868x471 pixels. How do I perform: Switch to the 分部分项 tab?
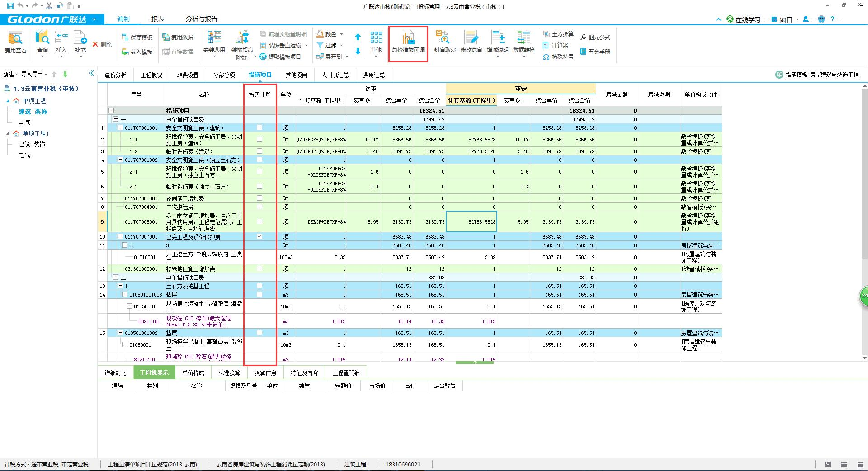[224, 75]
